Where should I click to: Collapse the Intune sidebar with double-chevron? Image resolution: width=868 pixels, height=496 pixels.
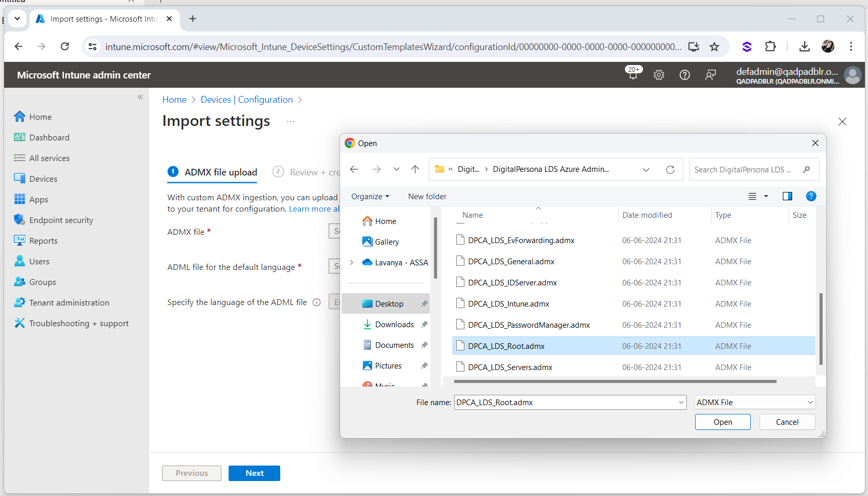pos(140,97)
